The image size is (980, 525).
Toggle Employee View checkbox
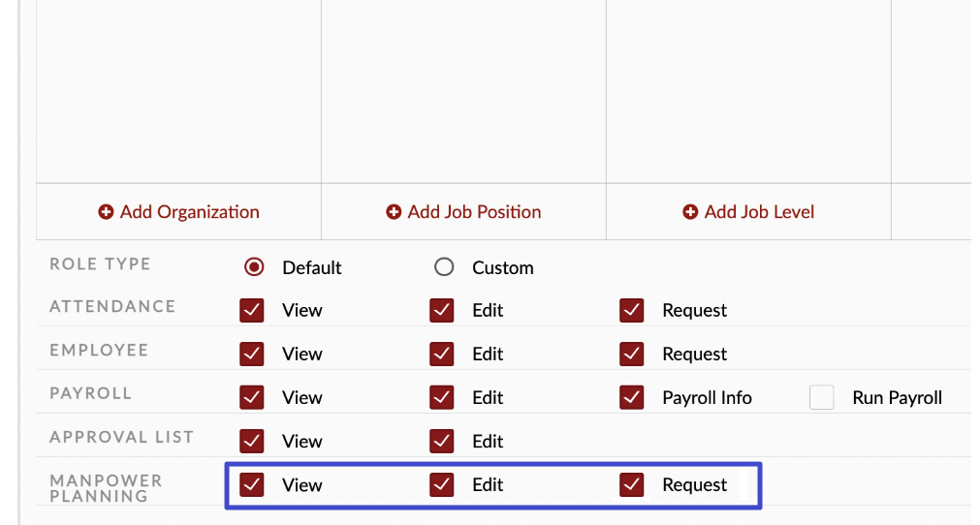[x=252, y=354]
